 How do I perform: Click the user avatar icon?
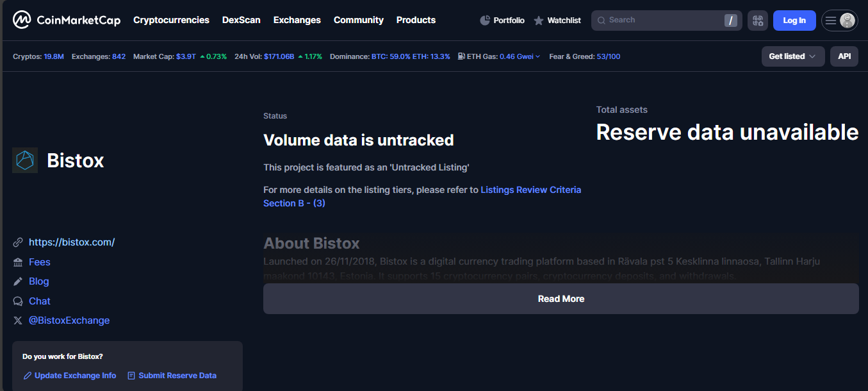click(848, 21)
